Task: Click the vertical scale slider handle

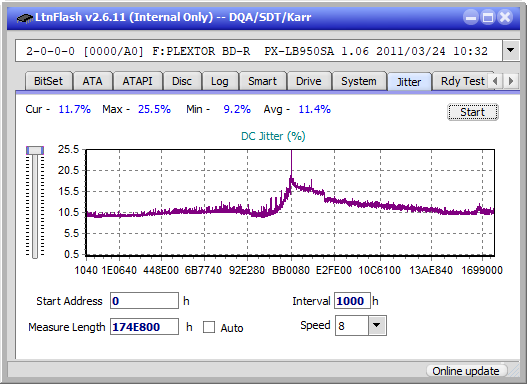Action: tap(35, 150)
